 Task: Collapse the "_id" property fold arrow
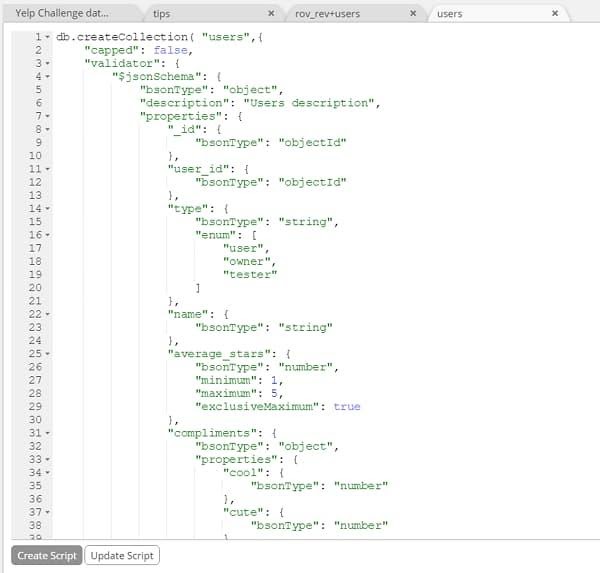pos(47,130)
